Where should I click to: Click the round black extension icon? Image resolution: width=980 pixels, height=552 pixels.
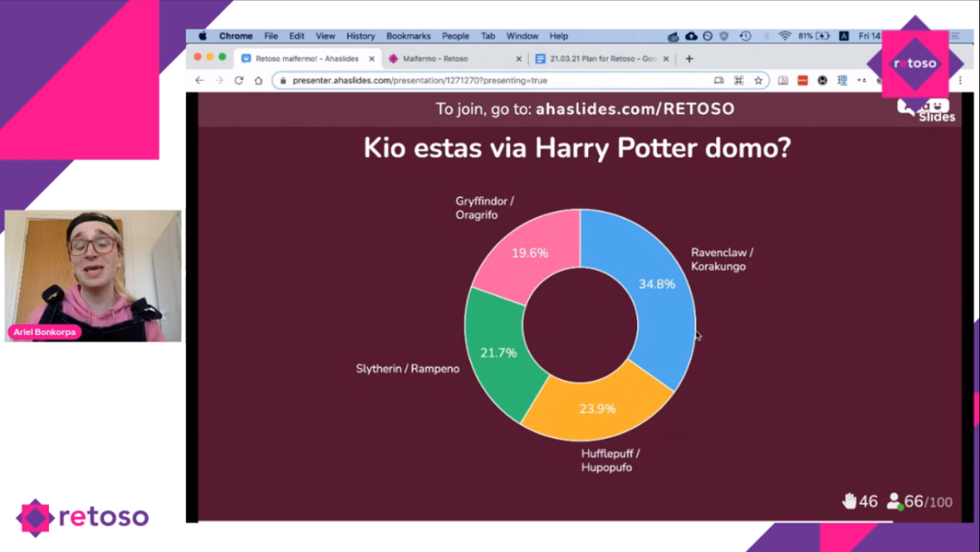822,80
